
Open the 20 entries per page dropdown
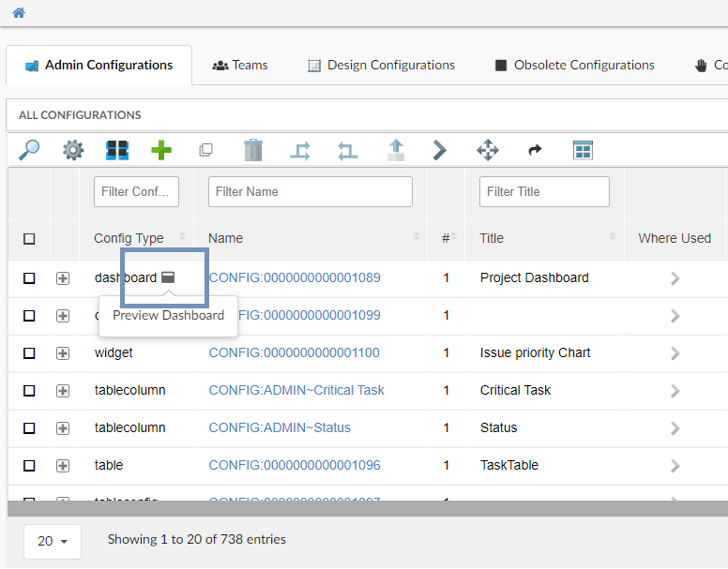pos(53,541)
